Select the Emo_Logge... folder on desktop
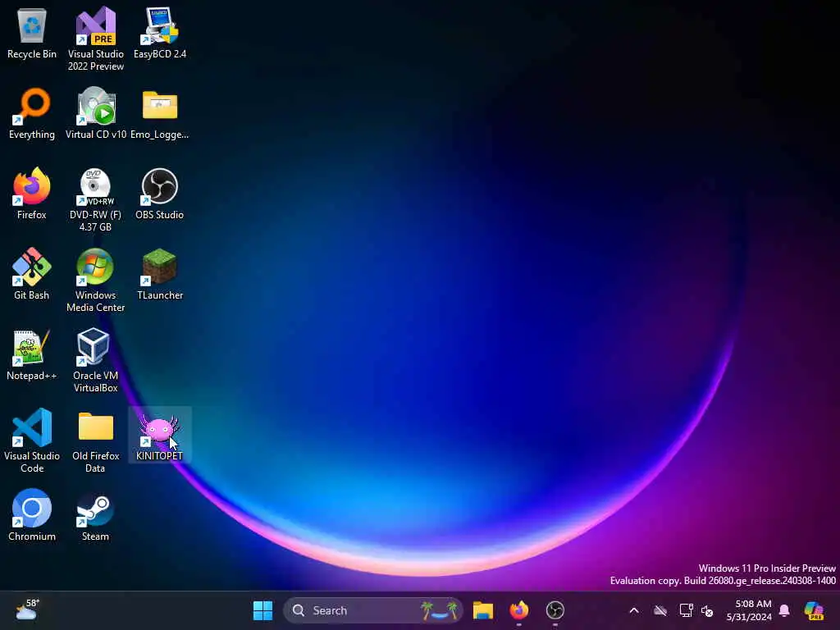 click(x=160, y=114)
